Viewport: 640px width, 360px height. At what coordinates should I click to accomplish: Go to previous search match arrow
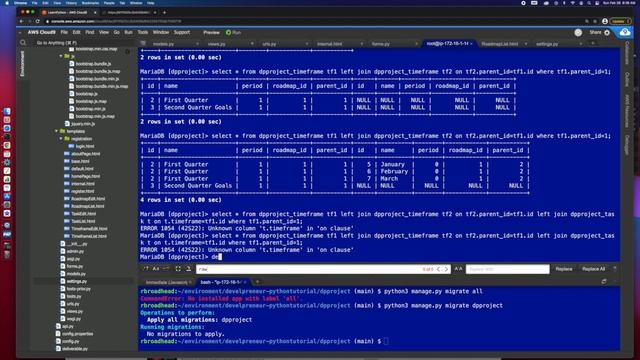[439, 269]
